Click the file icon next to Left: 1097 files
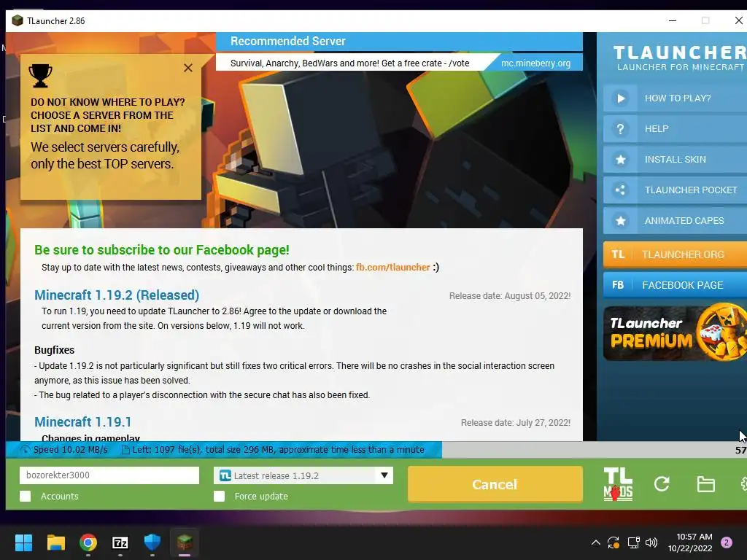747x560 pixels. pos(125,449)
